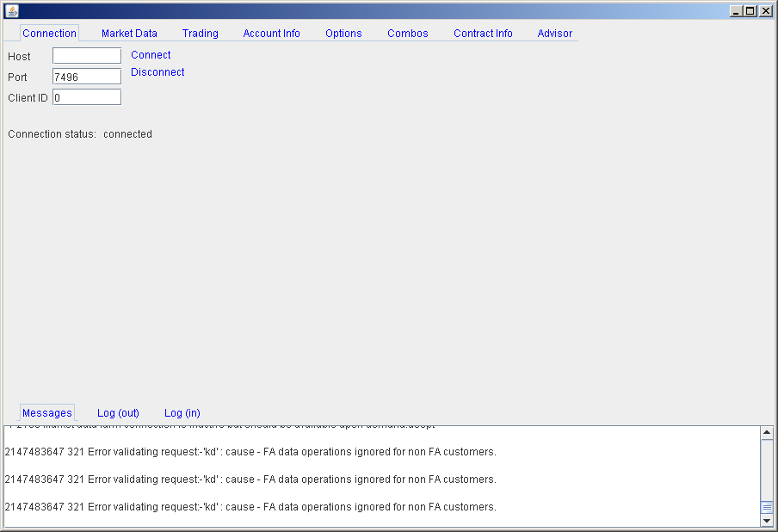This screenshot has height=532, width=778.
Task: Focus the Host input field
Action: click(x=87, y=56)
